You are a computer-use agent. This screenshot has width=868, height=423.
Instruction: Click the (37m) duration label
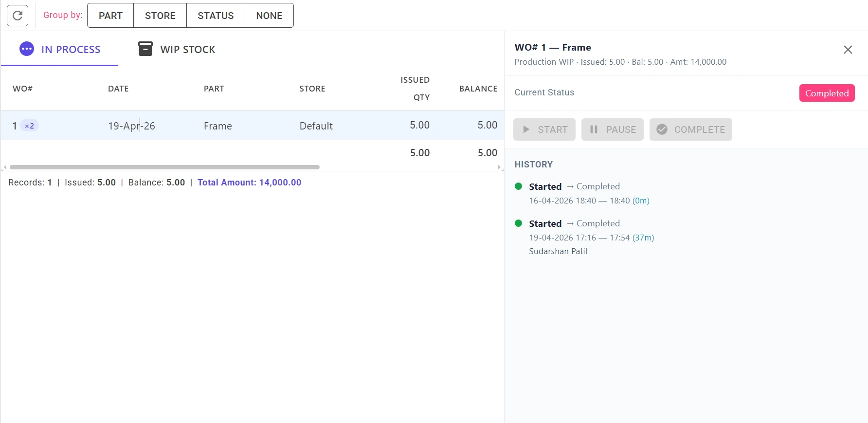(x=643, y=238)
